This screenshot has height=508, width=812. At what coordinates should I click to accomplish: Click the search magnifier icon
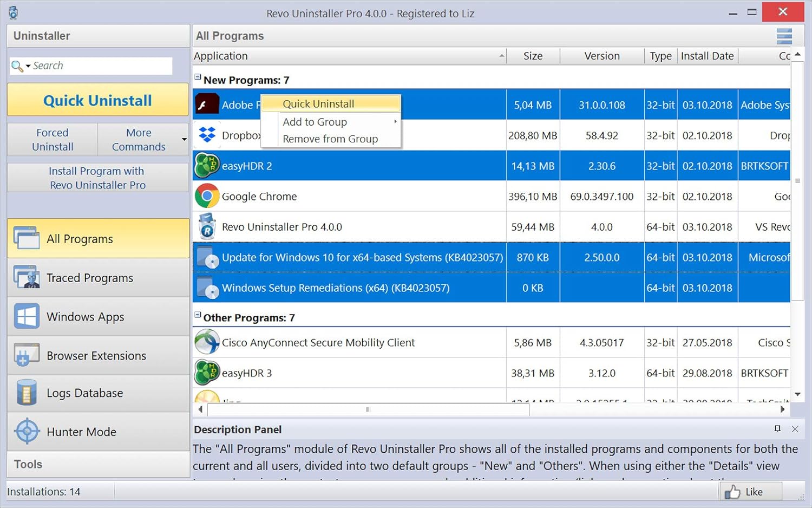coord(17,66)
